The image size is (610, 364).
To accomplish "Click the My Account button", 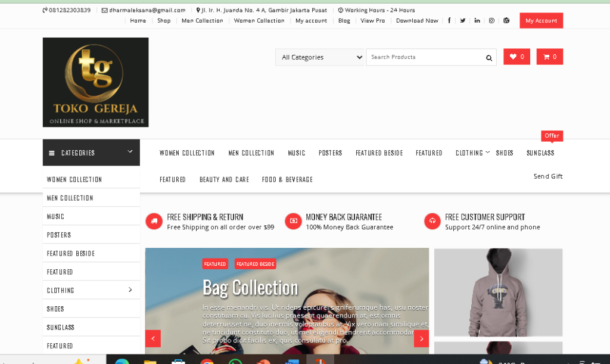I will point(541,20).
